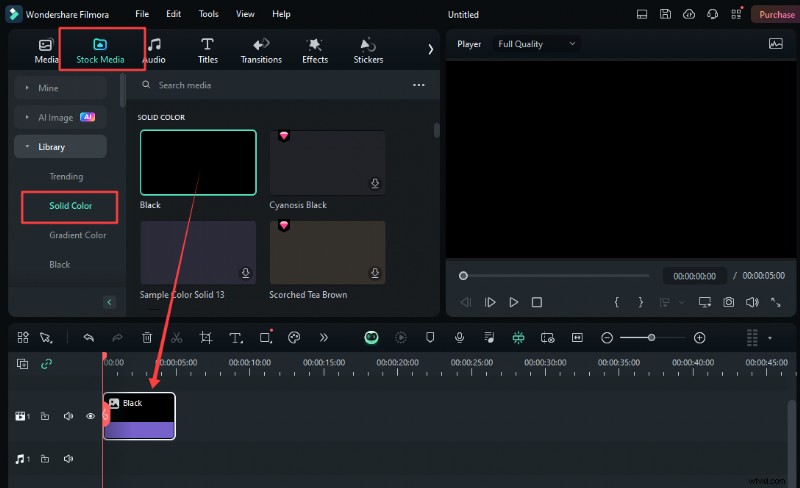Select the Scorched Tea Brown thumbnail
800x488 pixels.
327,252
